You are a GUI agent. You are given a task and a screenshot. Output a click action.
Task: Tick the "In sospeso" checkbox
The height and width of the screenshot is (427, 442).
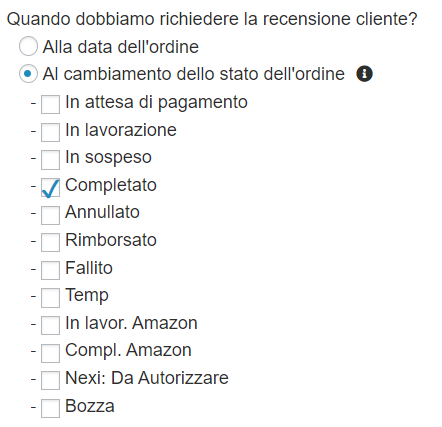(x=50, y=160)
